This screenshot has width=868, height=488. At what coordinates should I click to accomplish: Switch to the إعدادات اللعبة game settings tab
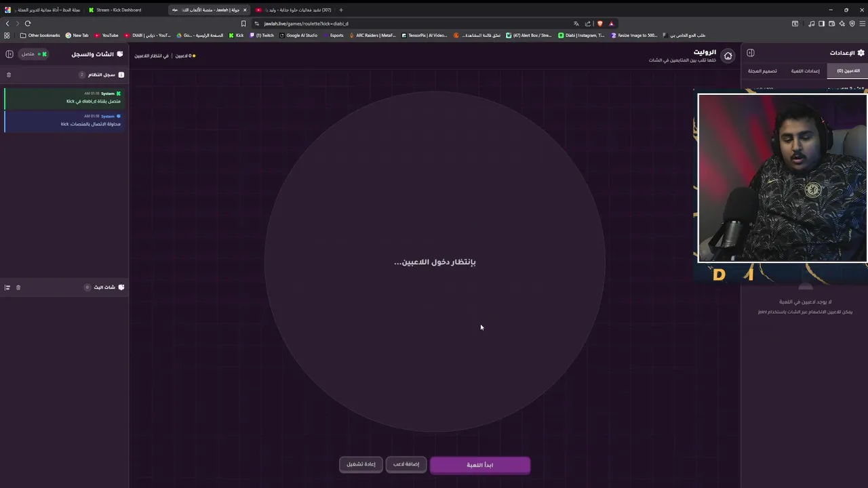coord(805,70)
